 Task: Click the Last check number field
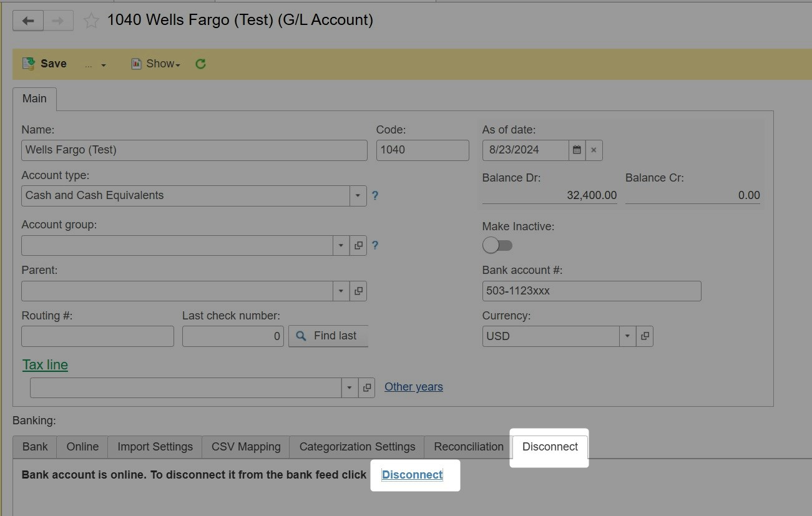[233, 336]
